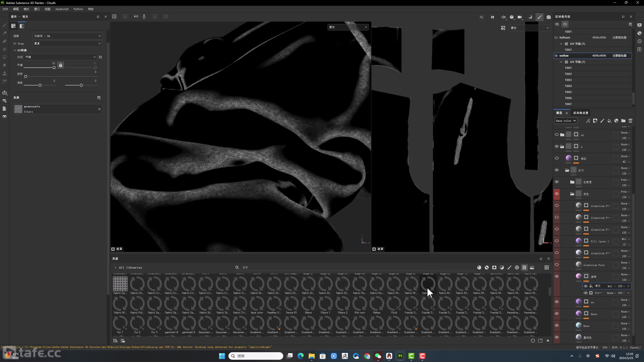Filter assets by alphas checkered icon
Screen dimensions: 644x362
click(517, 267)
